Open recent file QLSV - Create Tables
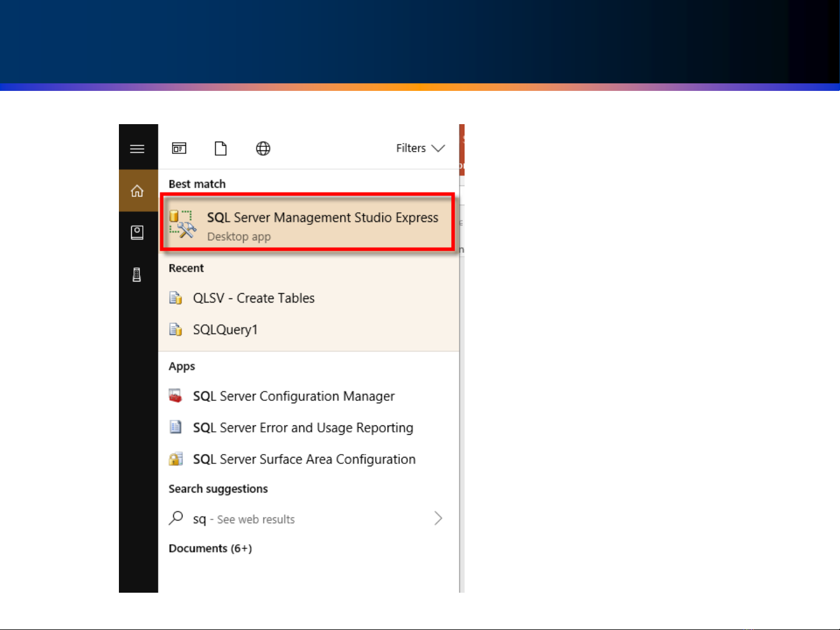 [308, 298]
